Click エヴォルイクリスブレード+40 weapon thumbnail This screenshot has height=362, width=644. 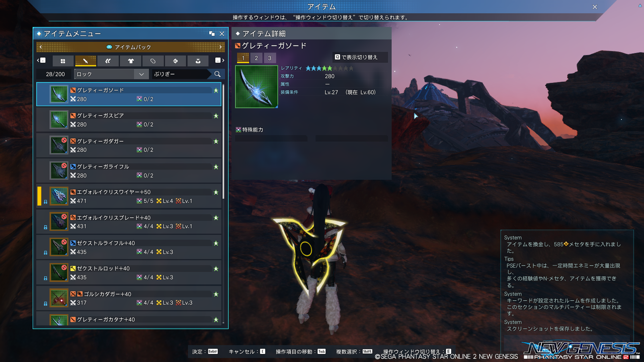(59, 222)
